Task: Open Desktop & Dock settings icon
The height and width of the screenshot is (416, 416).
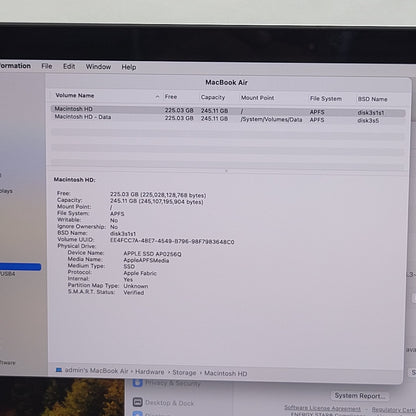Action: [x=138, y=402]
